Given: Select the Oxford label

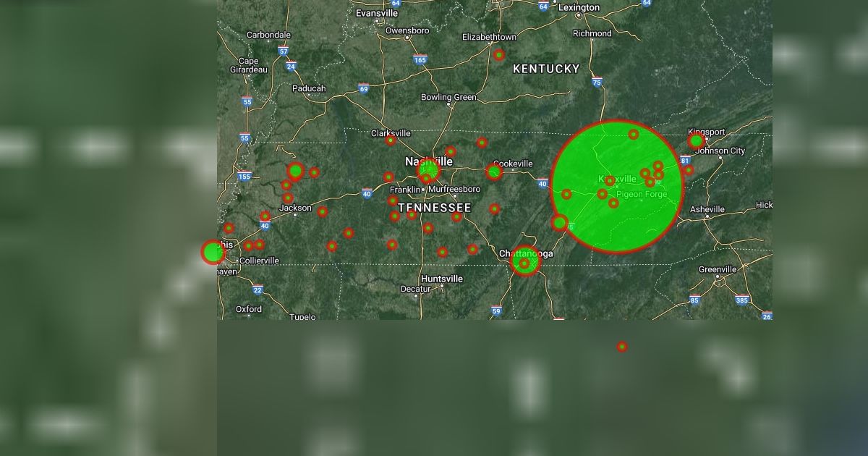Looking at the screenshot, I should 249,309.
